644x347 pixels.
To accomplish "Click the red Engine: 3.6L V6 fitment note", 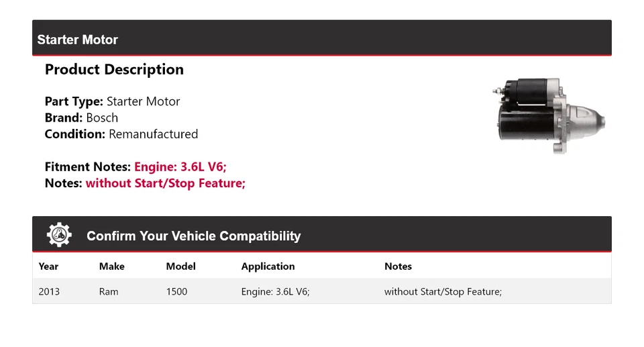I will (180, 167).
